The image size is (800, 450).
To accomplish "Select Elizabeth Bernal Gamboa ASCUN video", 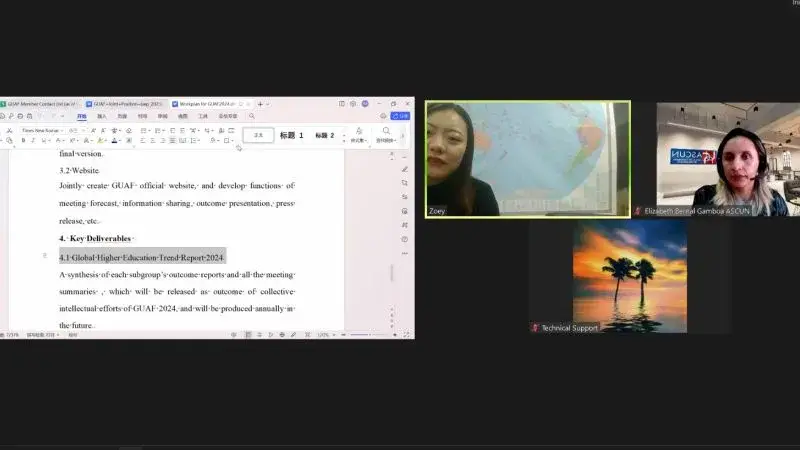I will pos(728,159).
